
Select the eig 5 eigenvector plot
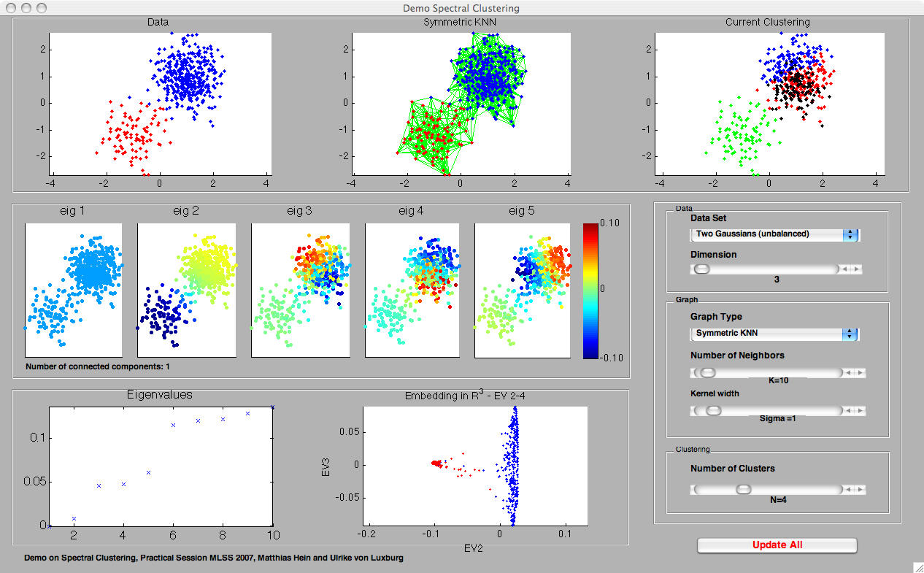[523, 290]
